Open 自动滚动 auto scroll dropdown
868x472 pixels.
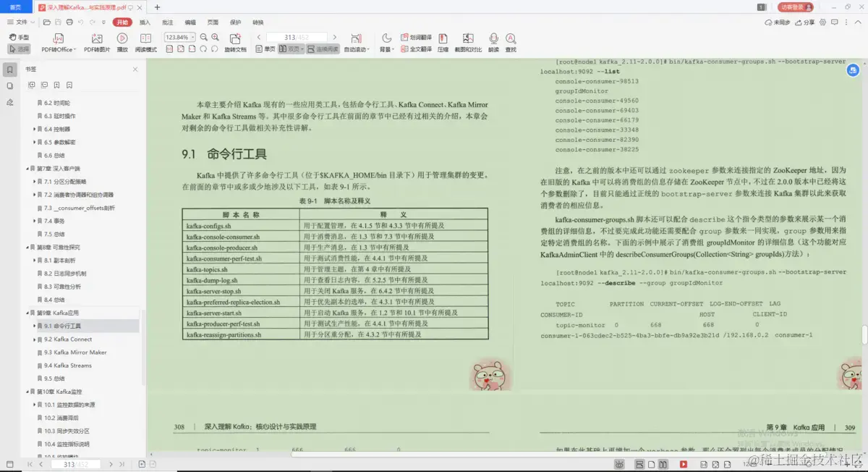(356, 43)
